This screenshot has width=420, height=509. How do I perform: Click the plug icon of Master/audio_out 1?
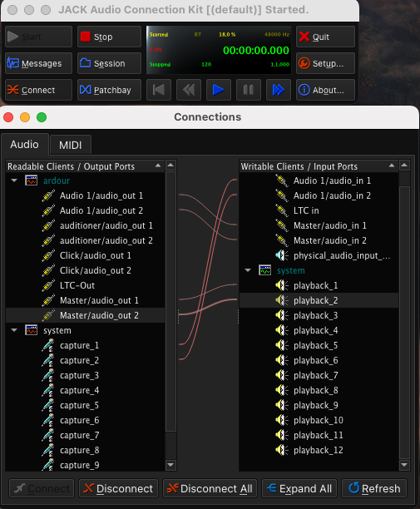click(48, 300)
